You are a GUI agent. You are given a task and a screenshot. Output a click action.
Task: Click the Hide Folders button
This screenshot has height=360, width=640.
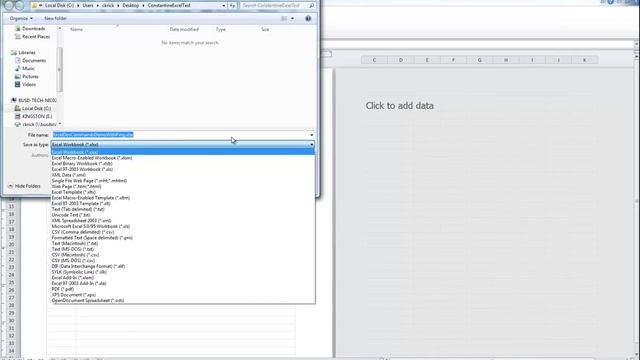24,186
